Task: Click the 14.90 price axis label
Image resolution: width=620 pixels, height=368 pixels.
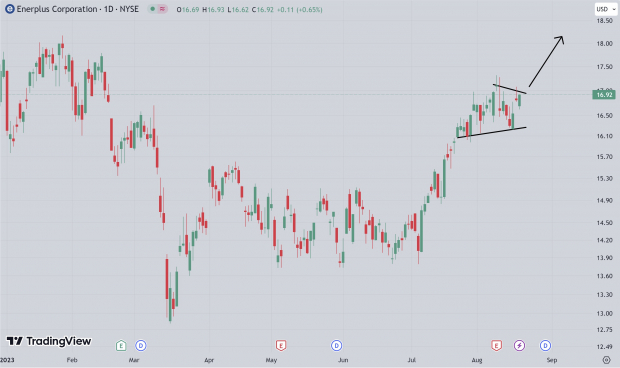Action: click(604, 200)
